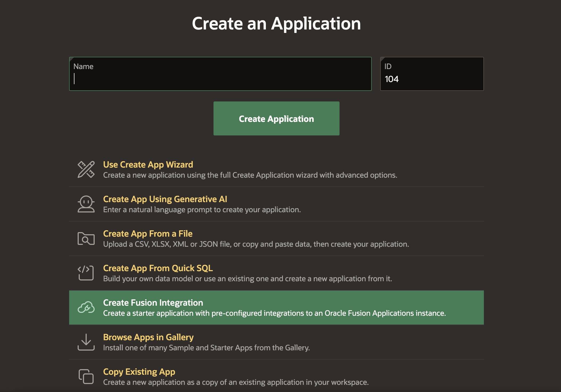Click the Quick SQL description about data model
Screen dimensions: 561x392
click(x=248, y=279)
